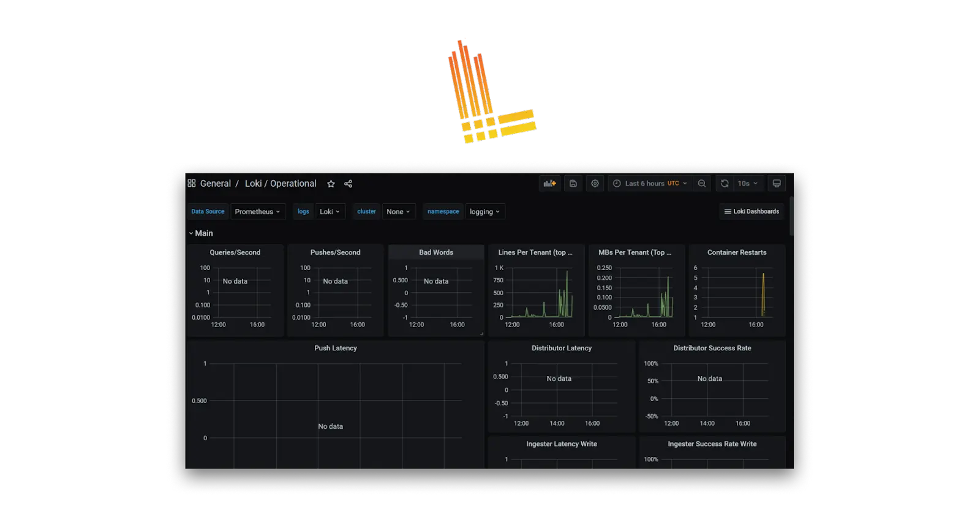980x512 pixels.
Task: Save the dashboard with the disk icon
Action: [x=573, y=183]
